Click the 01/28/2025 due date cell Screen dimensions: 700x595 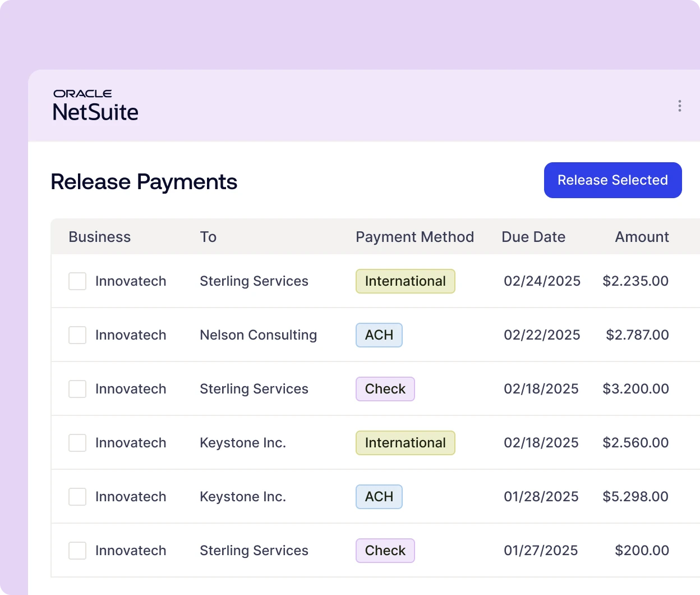(541, 497)
